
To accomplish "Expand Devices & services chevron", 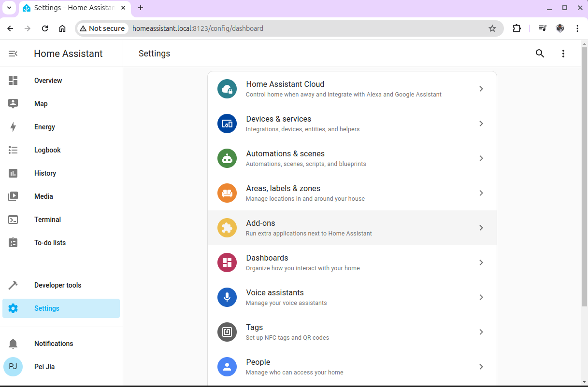I will (x=481, y=124).
